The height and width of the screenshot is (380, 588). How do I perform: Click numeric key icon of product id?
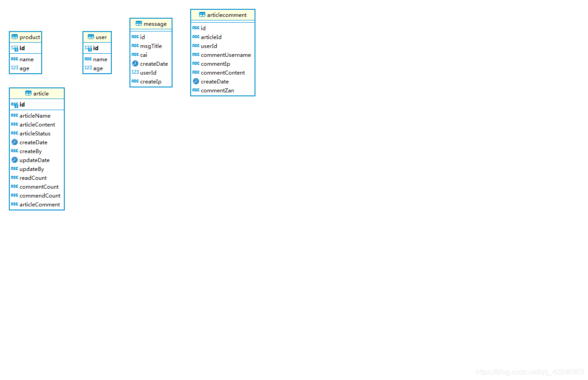[15, 48]
